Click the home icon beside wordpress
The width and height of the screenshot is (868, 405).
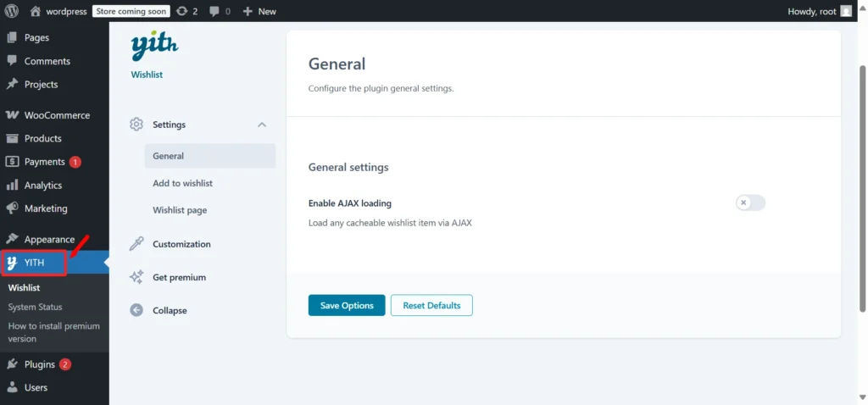click(36, 11)
